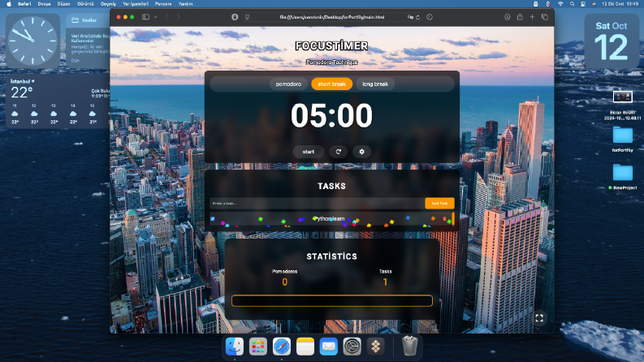Click the Wi-Fi icon in the menu bar
The height and width of the screenshot is (362, 644).
[x=560, y=4]
